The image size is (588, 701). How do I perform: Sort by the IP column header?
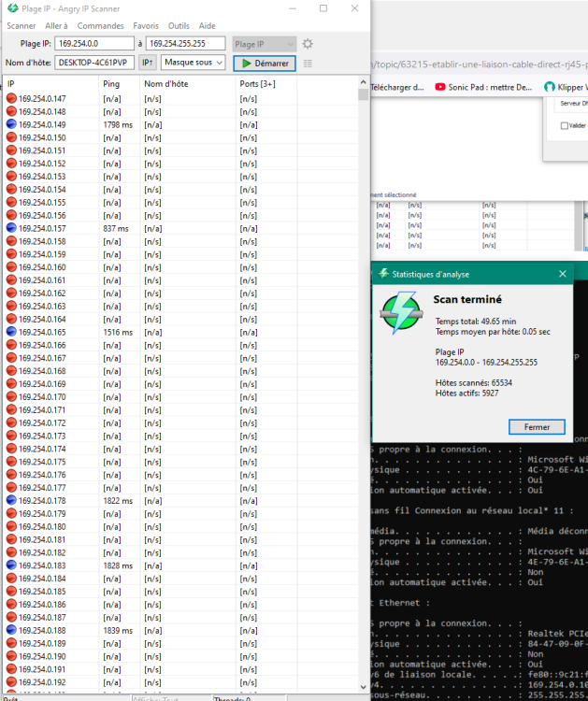coord(51,83)
